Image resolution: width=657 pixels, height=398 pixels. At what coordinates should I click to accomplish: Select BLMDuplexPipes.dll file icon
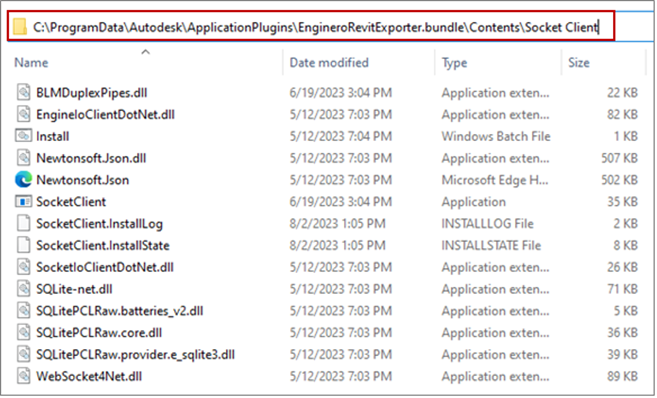(x=23, y=92)
